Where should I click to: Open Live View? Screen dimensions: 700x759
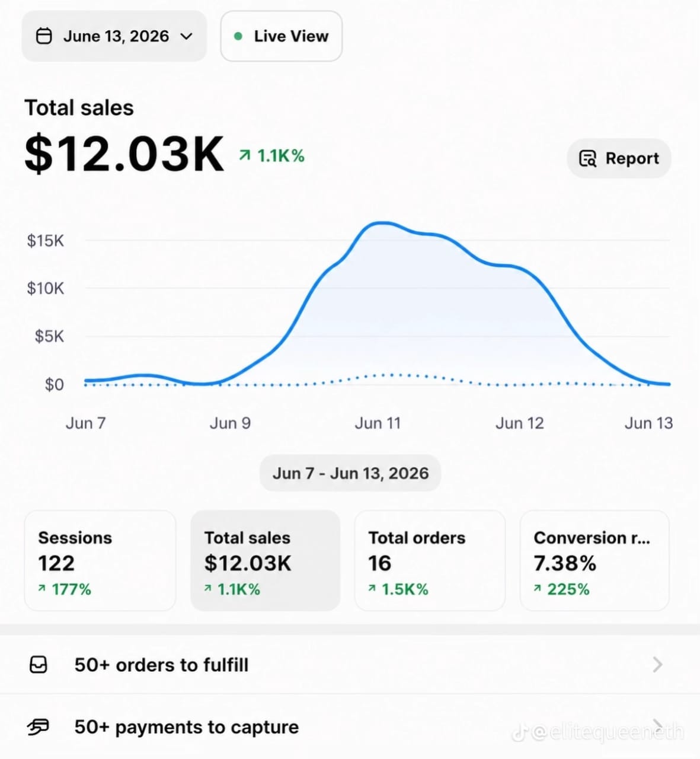coord(282,36)
